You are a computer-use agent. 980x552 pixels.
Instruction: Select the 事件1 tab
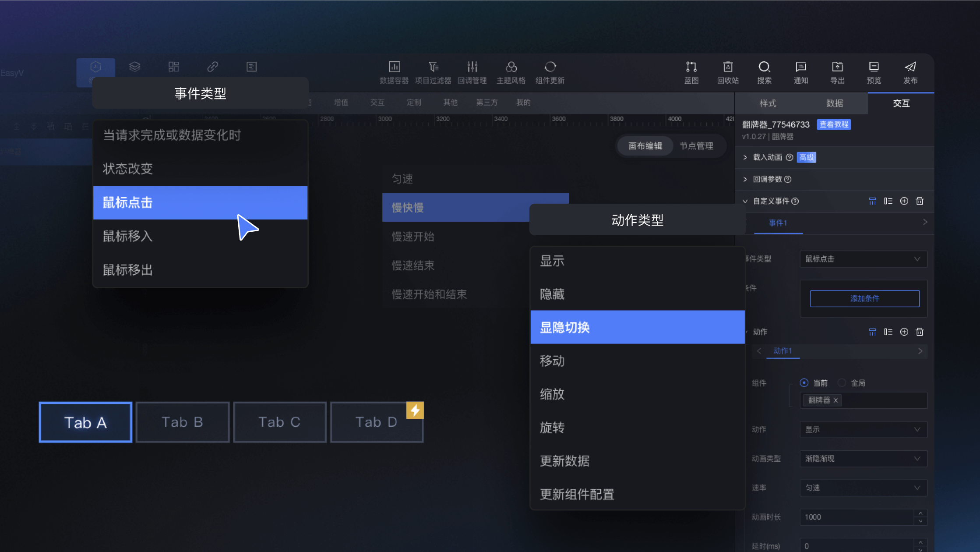pyautogui.click(x=778, y=223)
